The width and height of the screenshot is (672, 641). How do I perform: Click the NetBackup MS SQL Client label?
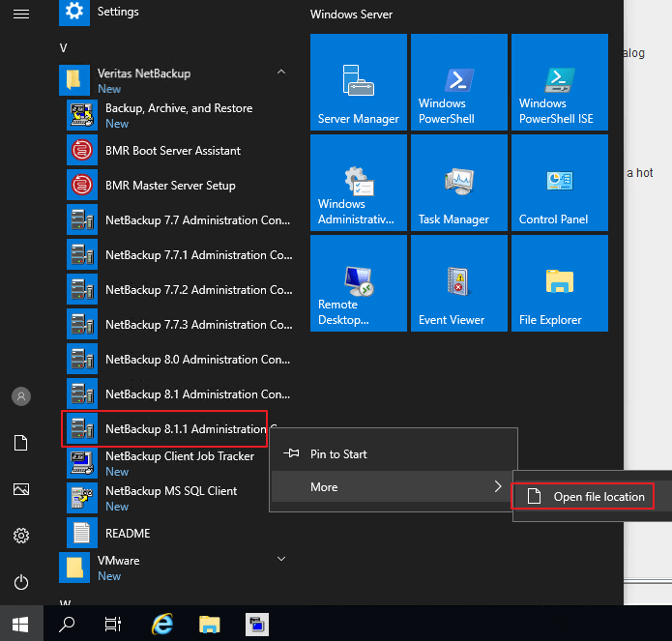point(171,491)
